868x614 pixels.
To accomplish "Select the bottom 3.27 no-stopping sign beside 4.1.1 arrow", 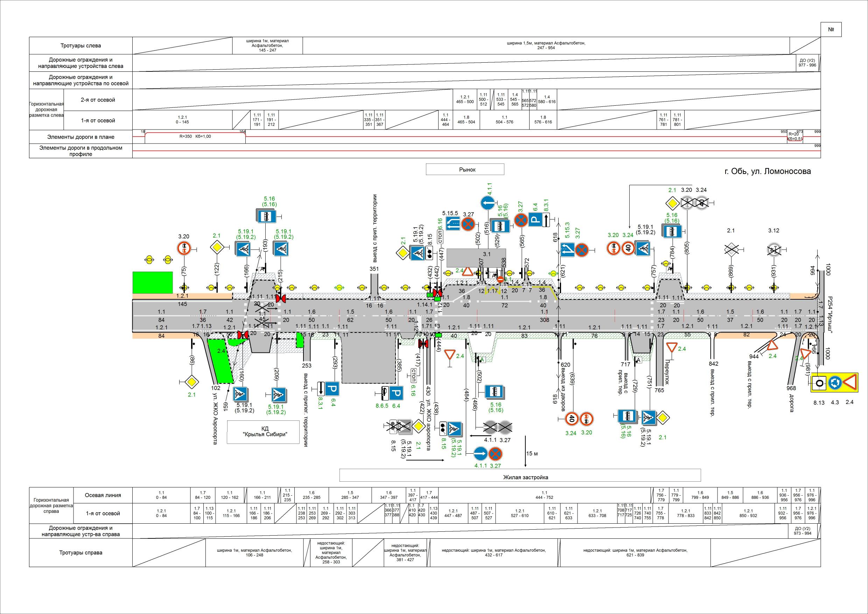I will pyautogui.click(x=496, y=454).
